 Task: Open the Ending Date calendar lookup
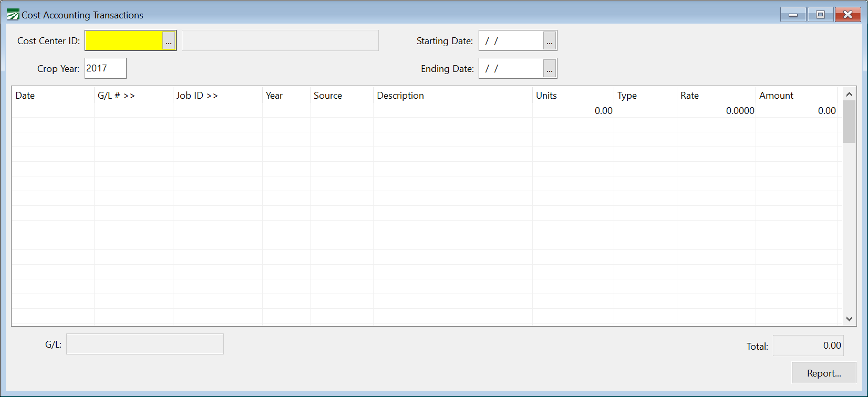click(x=550, y=69)
